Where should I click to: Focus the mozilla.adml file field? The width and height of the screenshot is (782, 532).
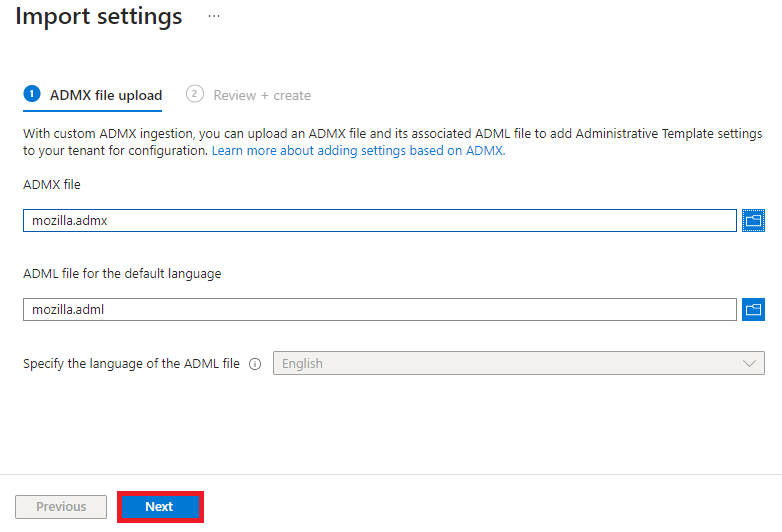tap(380, 310)
